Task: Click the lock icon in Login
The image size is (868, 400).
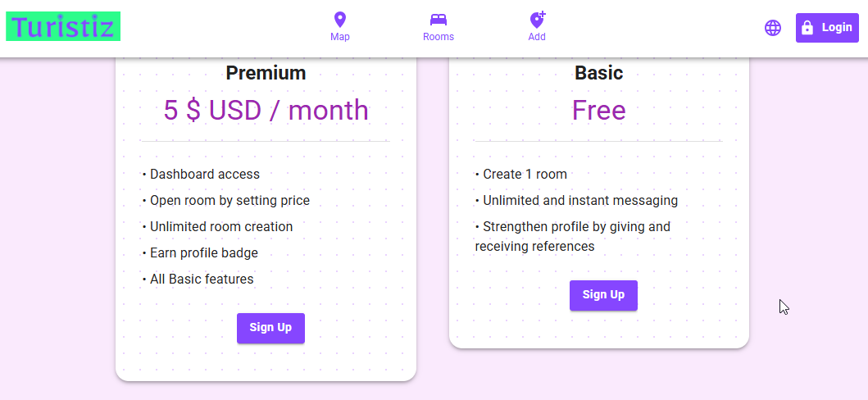Action: pyautogui.click(x=807, y=28)
